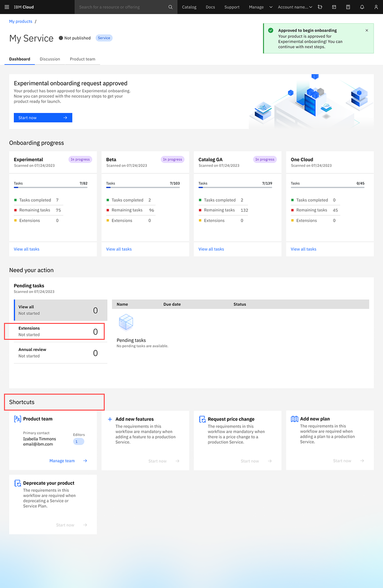
Task: Click the One Cloud tasks progress bar
Action: [x=328, y=187]
